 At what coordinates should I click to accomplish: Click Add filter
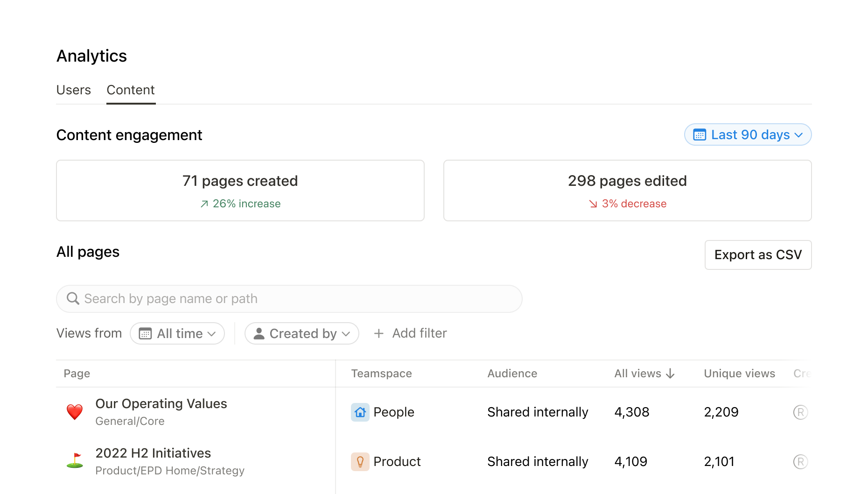point(419,333)
